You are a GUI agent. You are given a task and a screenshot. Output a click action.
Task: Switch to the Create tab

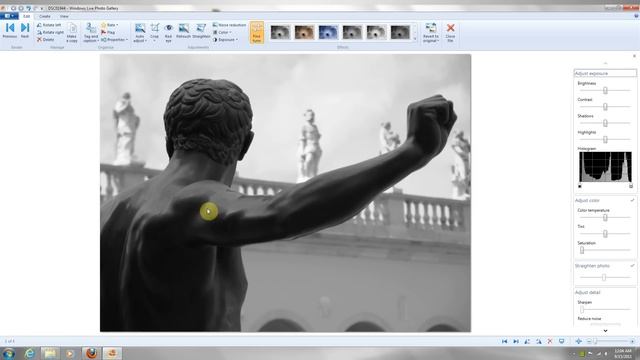(45, 16)
